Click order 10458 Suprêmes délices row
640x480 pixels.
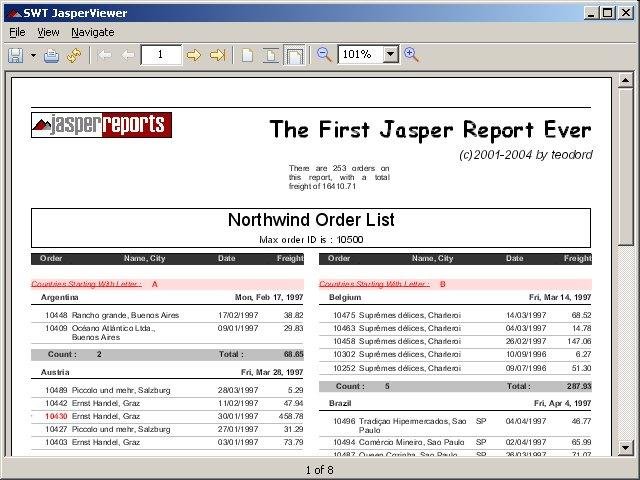point(455,341)
